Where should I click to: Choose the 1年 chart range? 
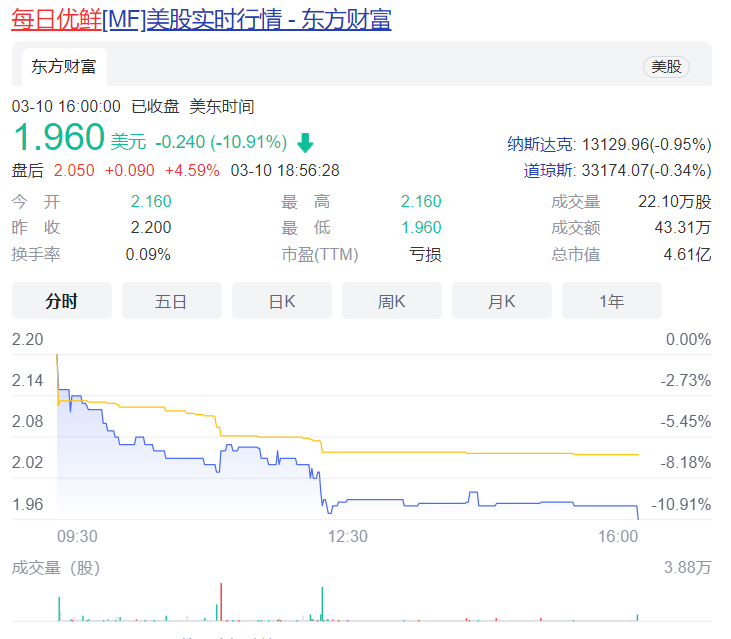[x=612, y=301]
